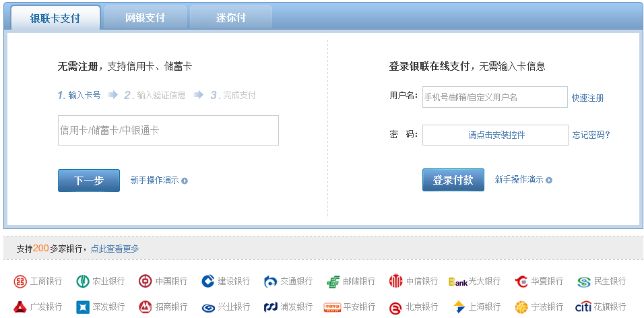Click 请点击安装控件 in password box

(x=496, y=135)
